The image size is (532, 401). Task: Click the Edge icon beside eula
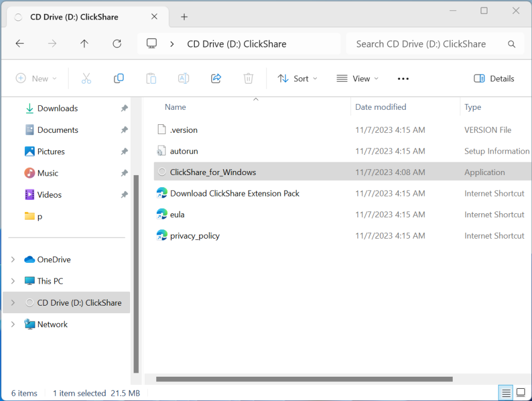pos(162,214)
